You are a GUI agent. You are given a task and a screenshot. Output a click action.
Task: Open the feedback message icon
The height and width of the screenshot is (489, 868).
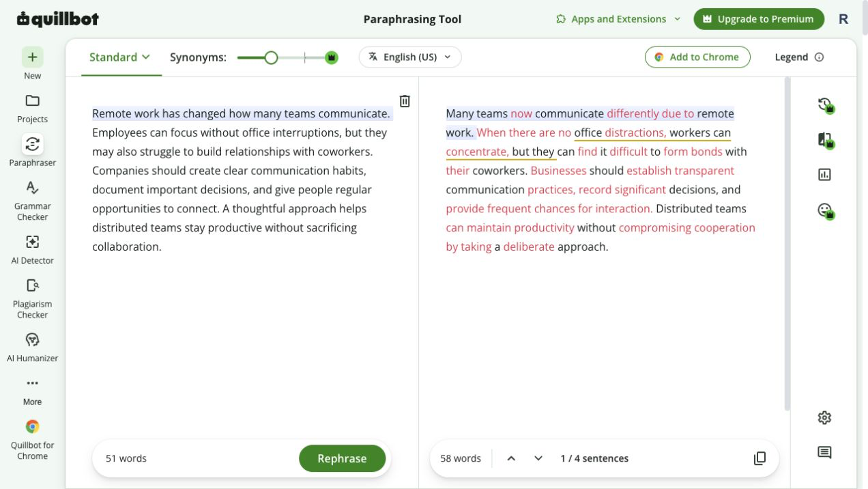coord(824,452)
